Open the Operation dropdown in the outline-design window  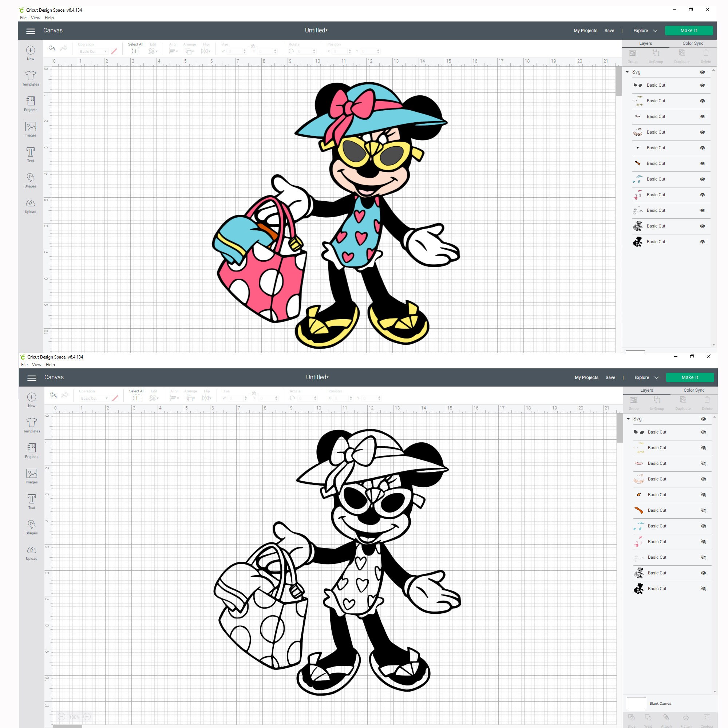pyautogui.click(x=94, y=399)
